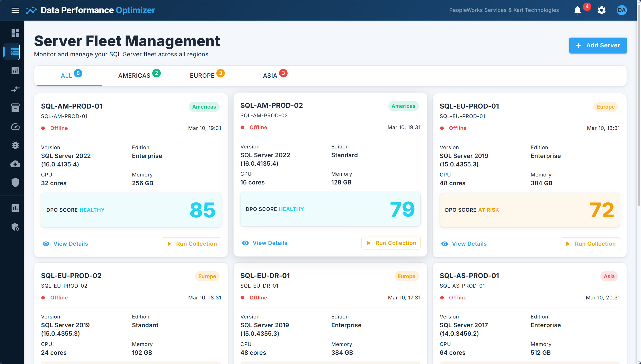Open the Settings gear icon
This screenshot has width=641, height=364.
[602, 10]
